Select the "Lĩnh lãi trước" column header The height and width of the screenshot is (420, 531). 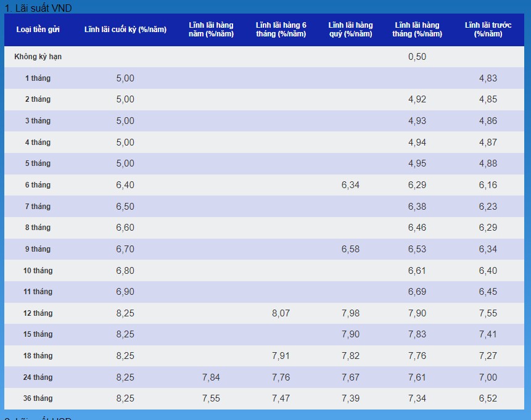pos(488,30)
